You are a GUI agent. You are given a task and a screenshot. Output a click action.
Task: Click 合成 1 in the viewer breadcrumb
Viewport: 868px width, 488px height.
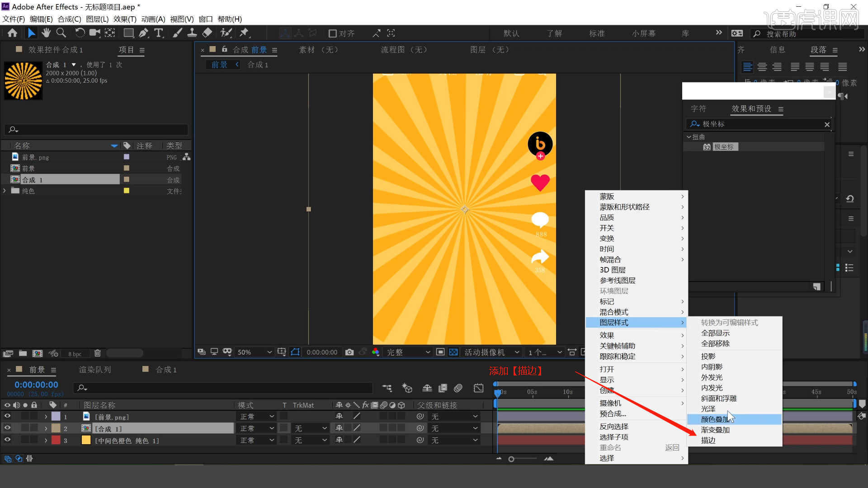[x=258, y=65]
